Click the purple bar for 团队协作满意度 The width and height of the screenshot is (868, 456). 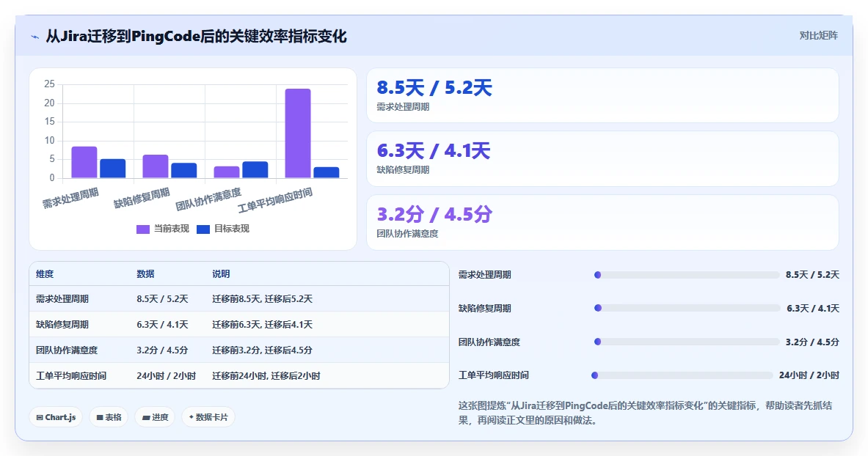coord(227,172)
